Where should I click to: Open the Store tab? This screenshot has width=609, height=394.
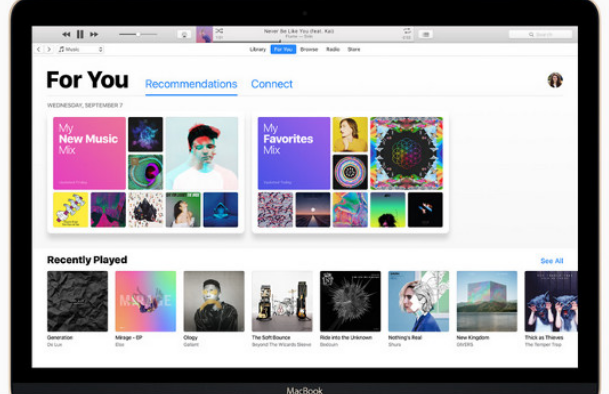(354, 49)
